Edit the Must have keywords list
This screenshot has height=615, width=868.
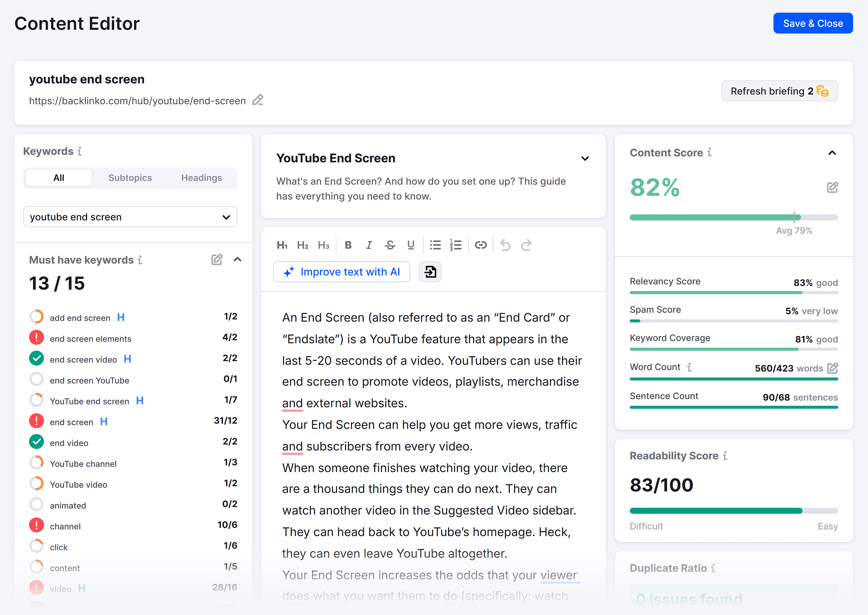(217, 259)
